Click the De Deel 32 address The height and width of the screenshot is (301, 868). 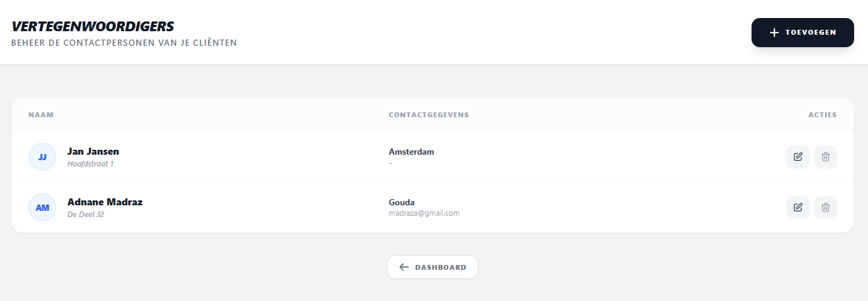coord(85,215)
